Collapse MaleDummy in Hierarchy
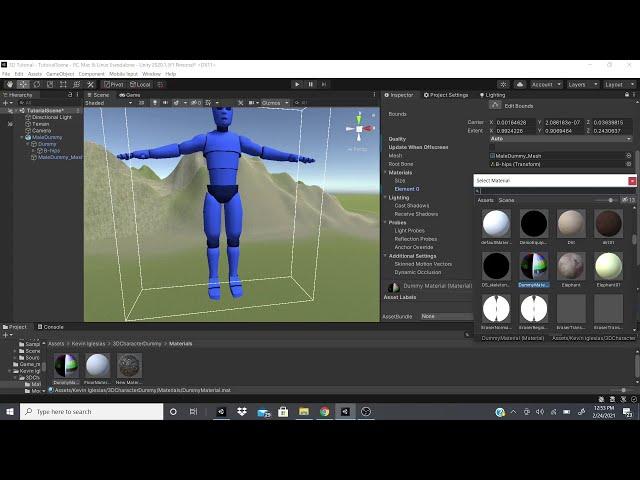Viewport: 640px width, 480px height. (22, 138)
